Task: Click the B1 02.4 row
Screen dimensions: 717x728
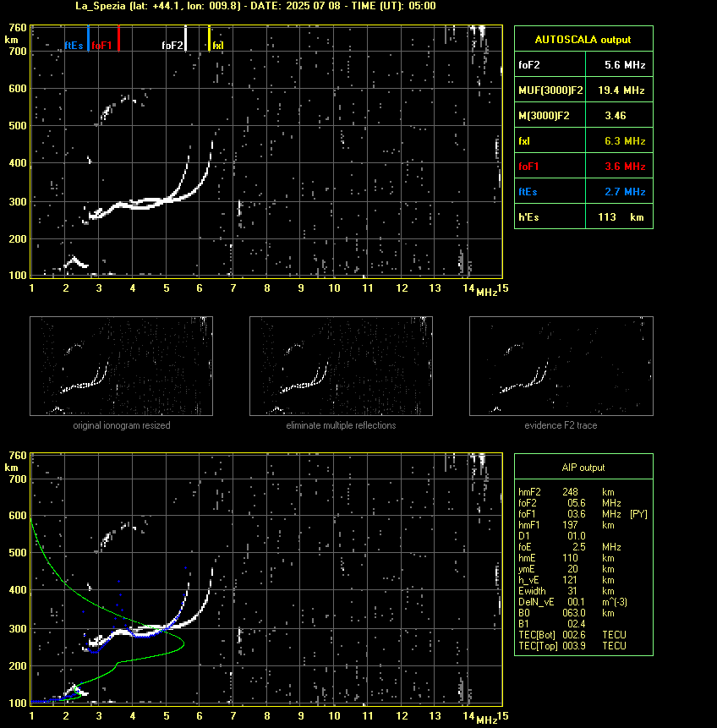Action: click(552, 624)
